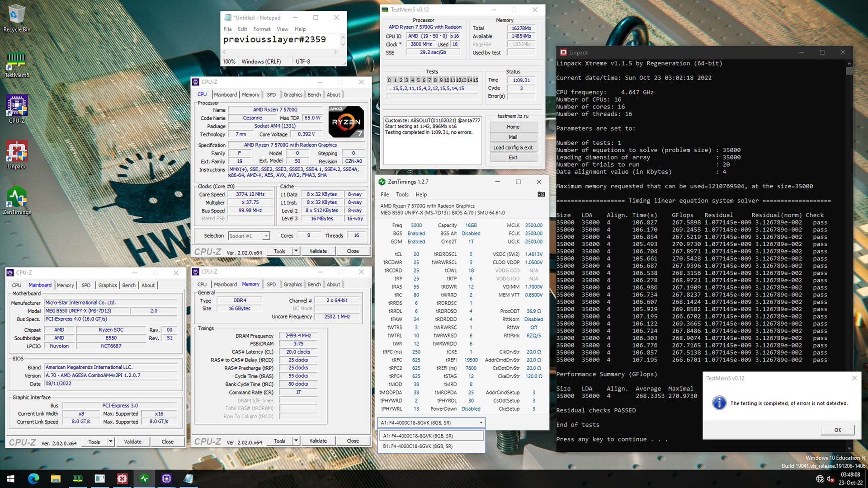Choose A1: F4-4000C18-8GVK in the open list
Image resolution: width=868 pixels, height=488 pixels.
(430, 436)
